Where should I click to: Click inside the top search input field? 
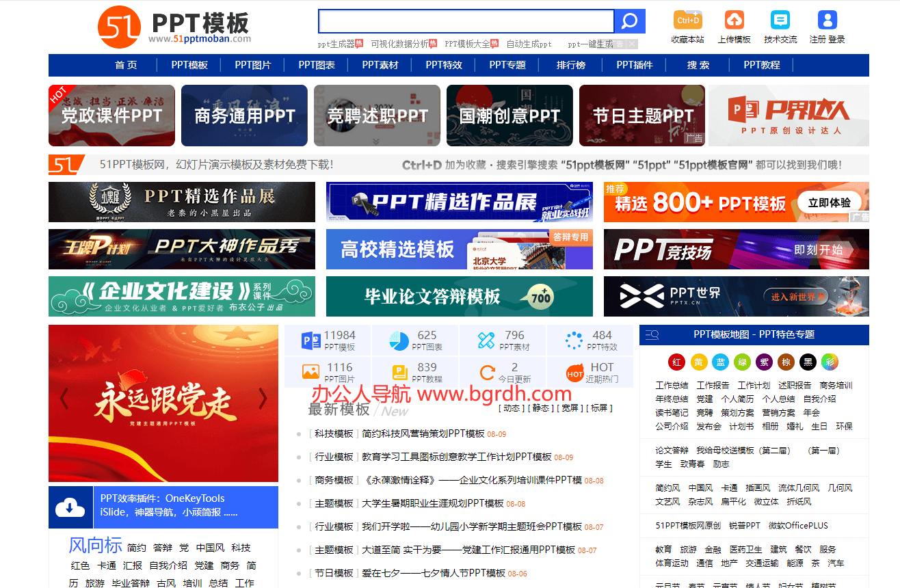tap(466, 21)
